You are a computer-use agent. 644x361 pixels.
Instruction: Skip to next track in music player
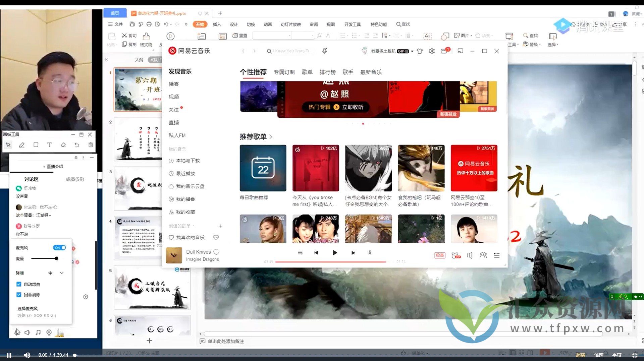[353, 253]
